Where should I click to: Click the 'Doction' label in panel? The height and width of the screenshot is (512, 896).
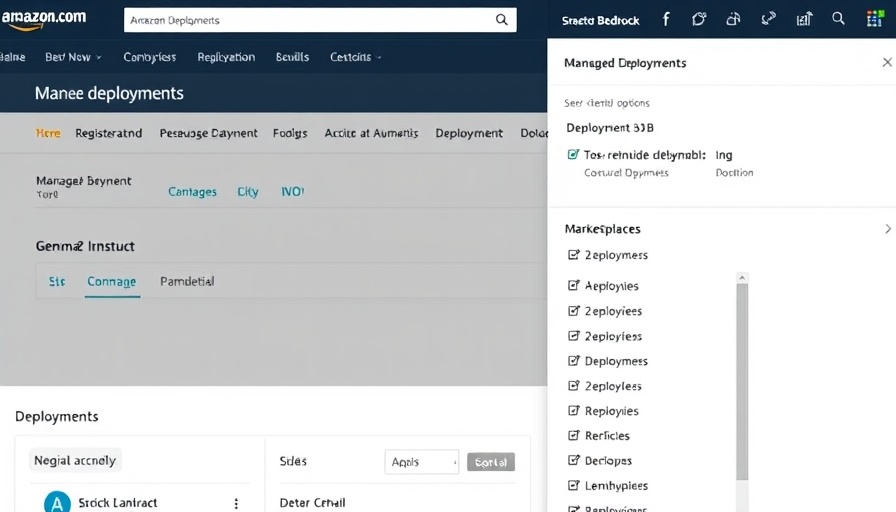tap(734, 173)
